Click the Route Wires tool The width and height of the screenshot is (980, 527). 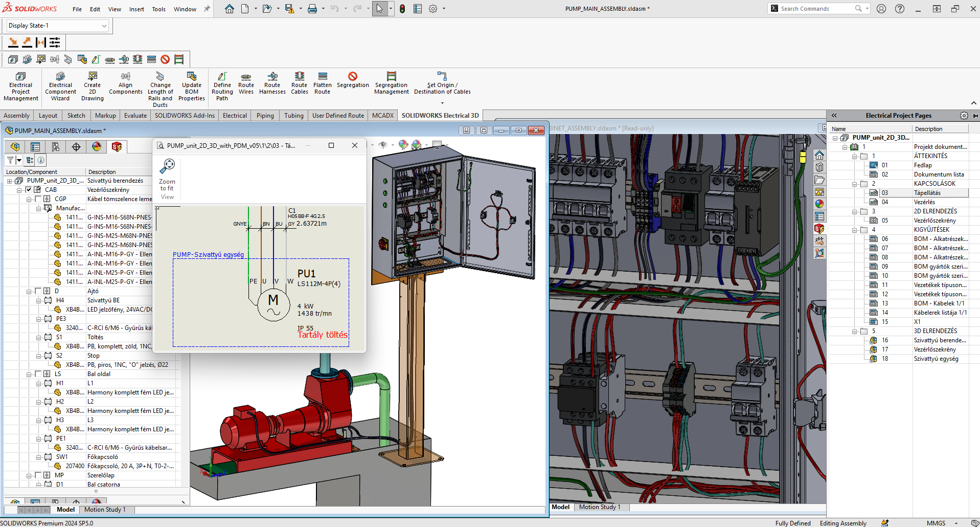click(246, 83)
